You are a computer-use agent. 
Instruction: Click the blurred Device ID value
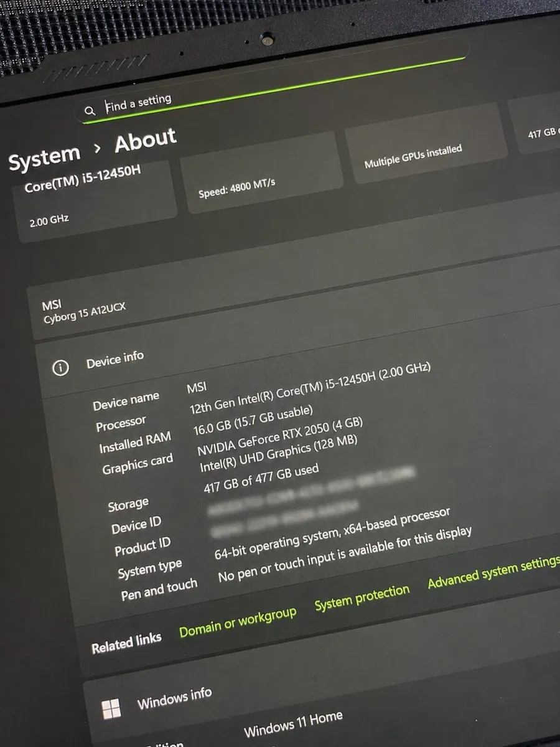tap(310, 491)
